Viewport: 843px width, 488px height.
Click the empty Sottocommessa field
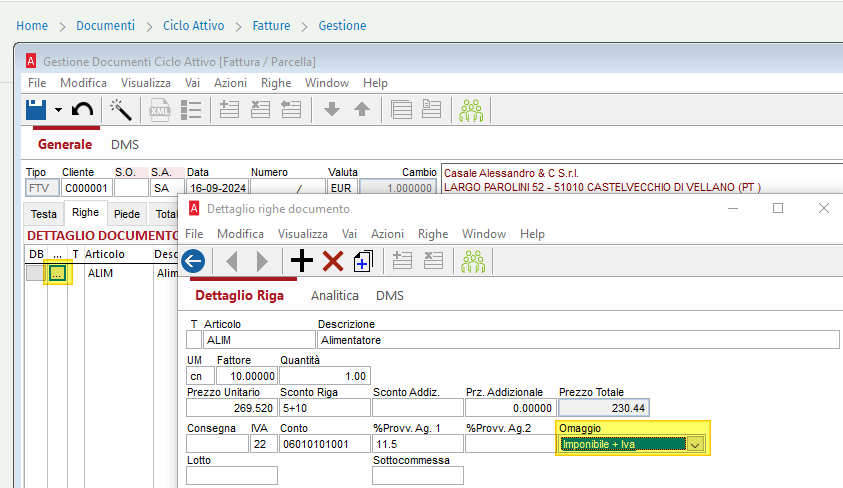(x=418, y=476)
